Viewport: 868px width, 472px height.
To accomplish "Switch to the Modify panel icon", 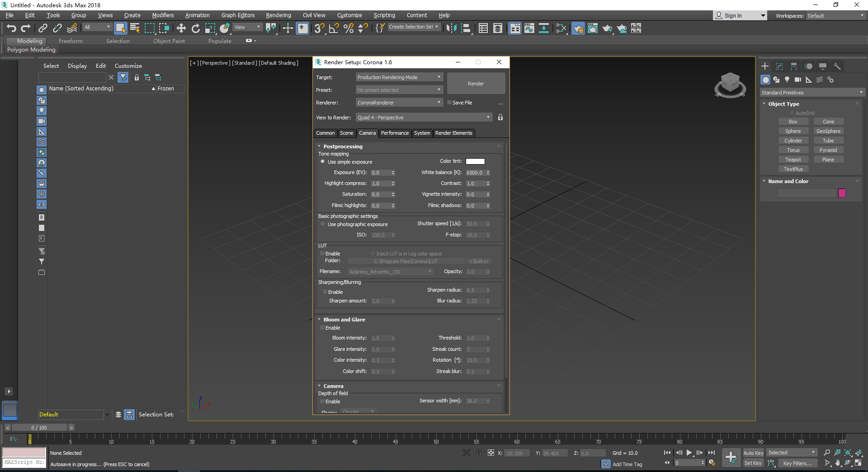I will click(x=779, y=66).
